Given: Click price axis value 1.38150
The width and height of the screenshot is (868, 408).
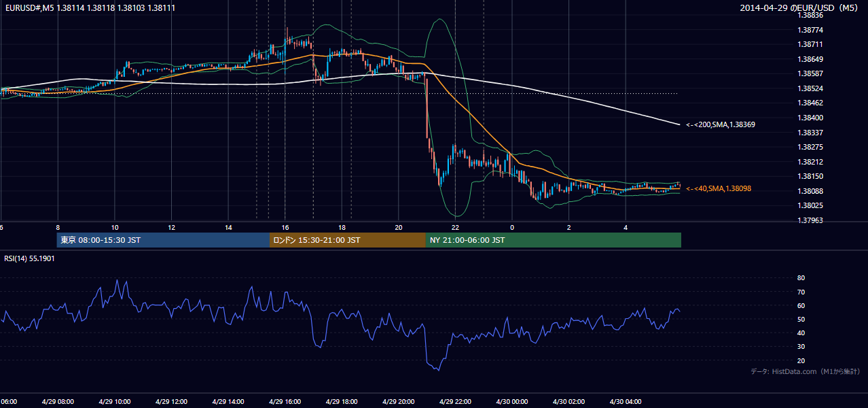Looking at the screenshot, I should [x=810, y=176].
